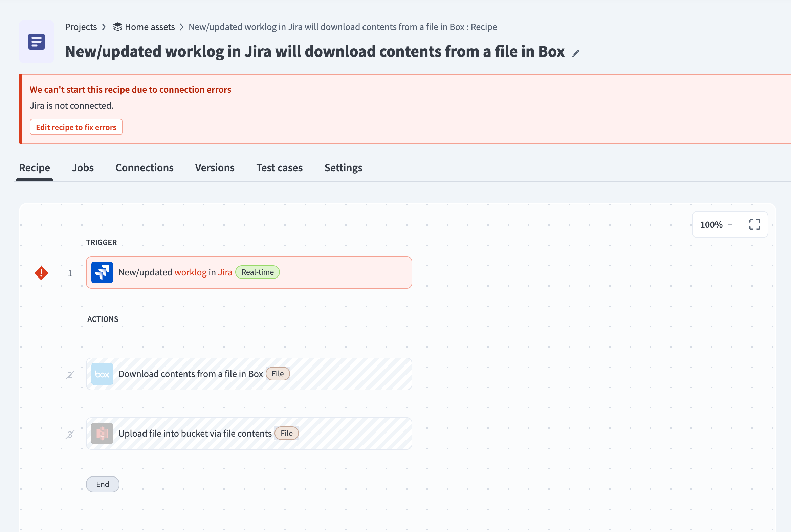This screenshot has width=791, height=532.
Task: Click Edit recipe to fix errors button
Action: 76,127
